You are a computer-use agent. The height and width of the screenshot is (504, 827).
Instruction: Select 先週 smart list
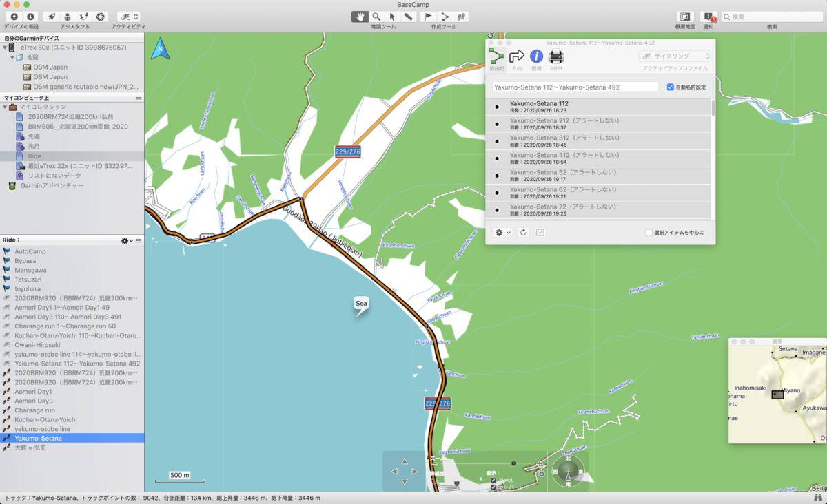point(72,136)
